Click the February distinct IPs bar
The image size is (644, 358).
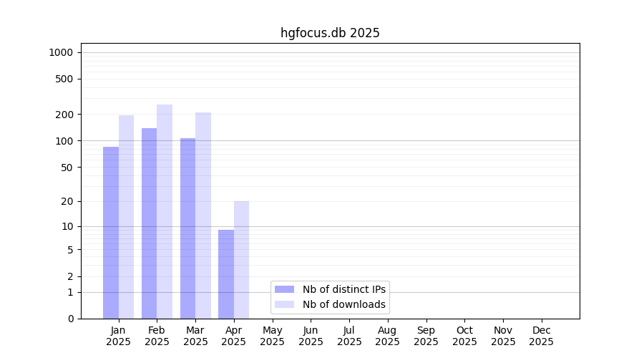[x=149, y=223]
